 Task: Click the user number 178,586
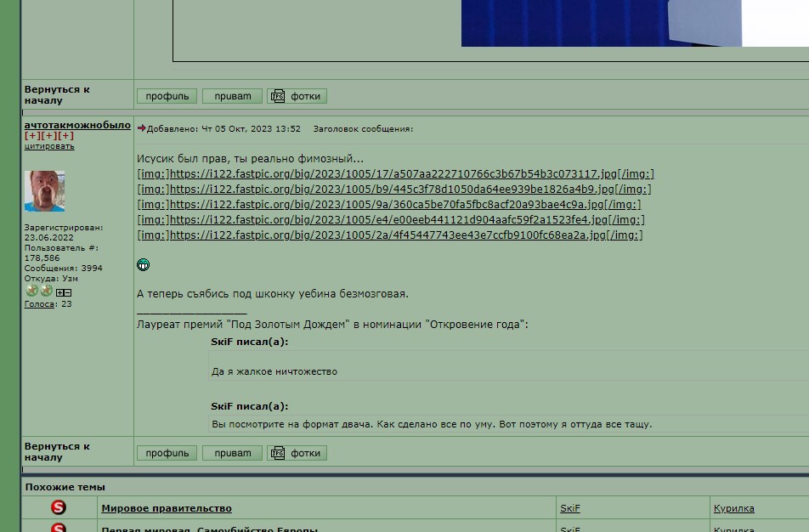42,258
